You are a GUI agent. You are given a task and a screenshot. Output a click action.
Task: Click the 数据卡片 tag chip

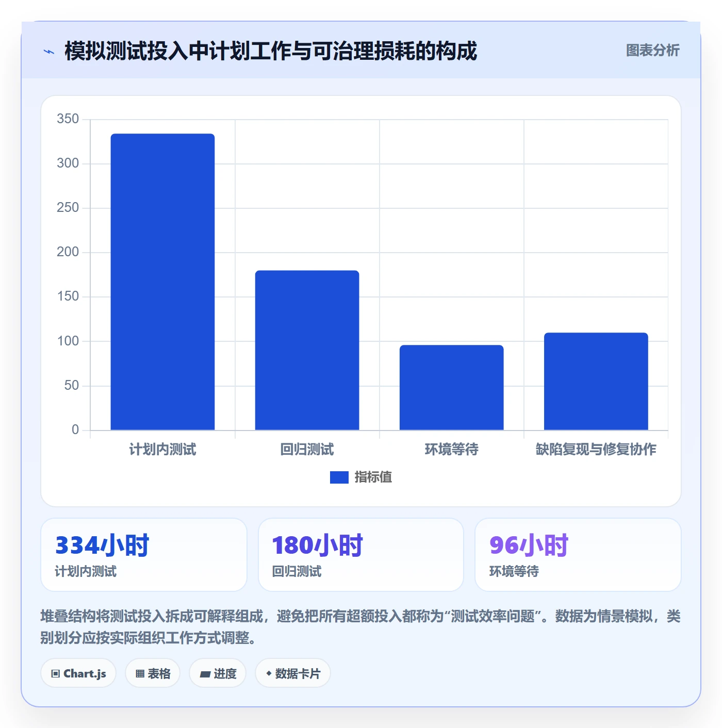pyautogui.click(x=293, y=673)
